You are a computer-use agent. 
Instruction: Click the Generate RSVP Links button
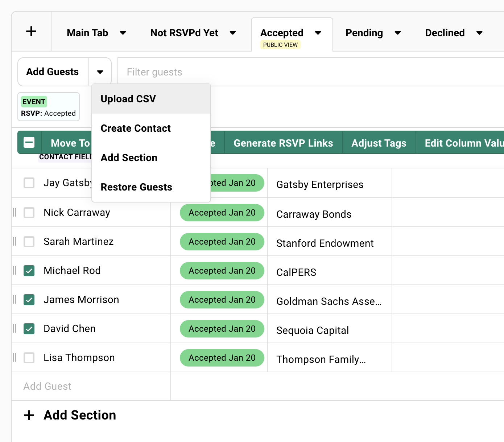tap(283, 143)
